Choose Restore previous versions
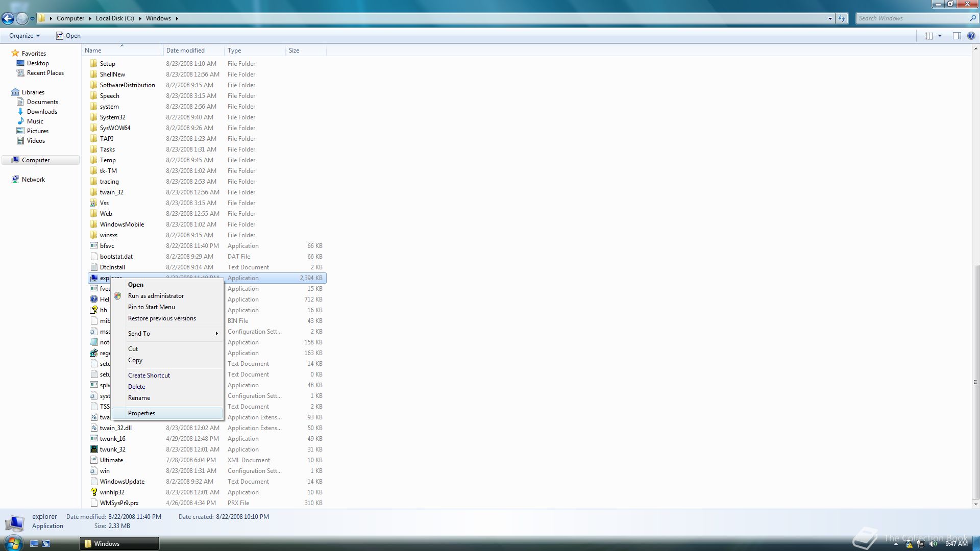980x551 pixels. click(x=167, y=318)
